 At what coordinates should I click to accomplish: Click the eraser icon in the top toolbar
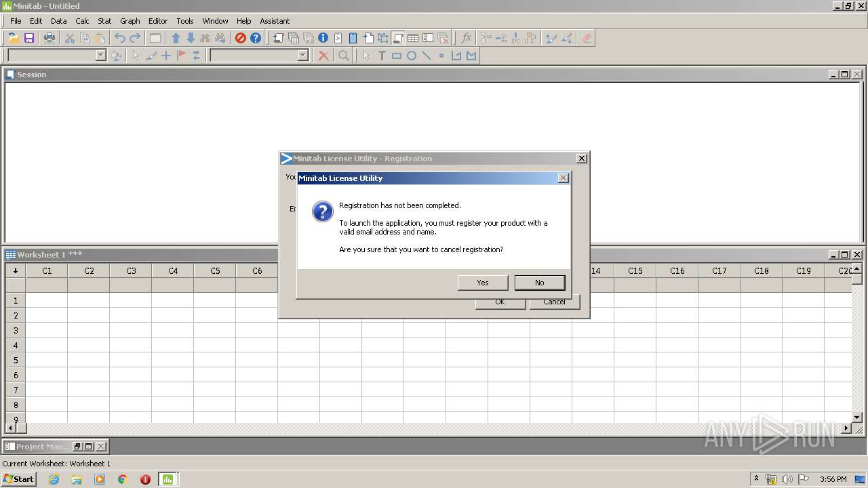[x=587, y=38]
